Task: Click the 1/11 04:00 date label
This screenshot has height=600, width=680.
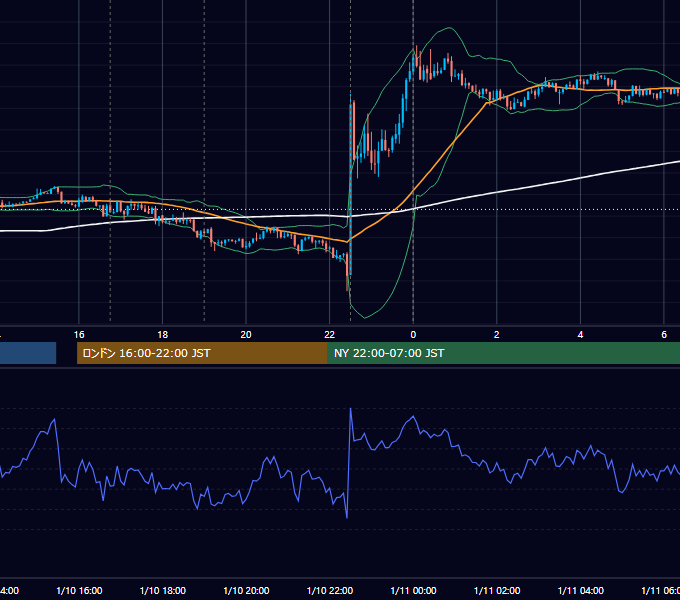Action: [580, 590]
